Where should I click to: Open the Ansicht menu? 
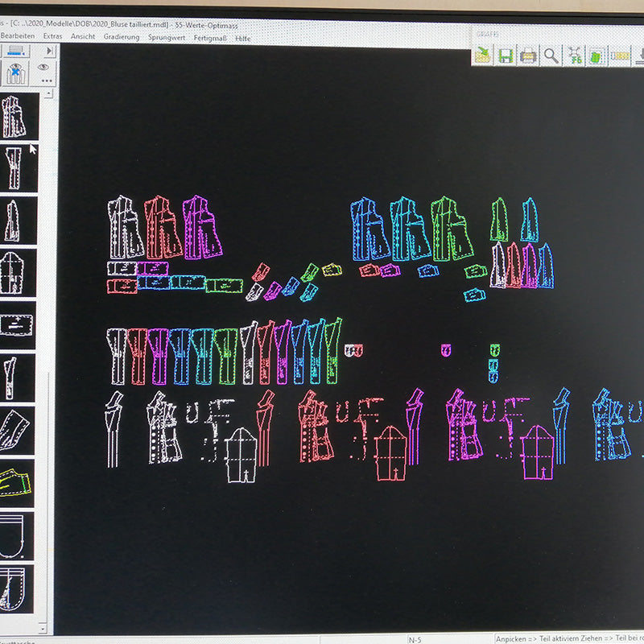pyautogui.click(x=83, y=37)
